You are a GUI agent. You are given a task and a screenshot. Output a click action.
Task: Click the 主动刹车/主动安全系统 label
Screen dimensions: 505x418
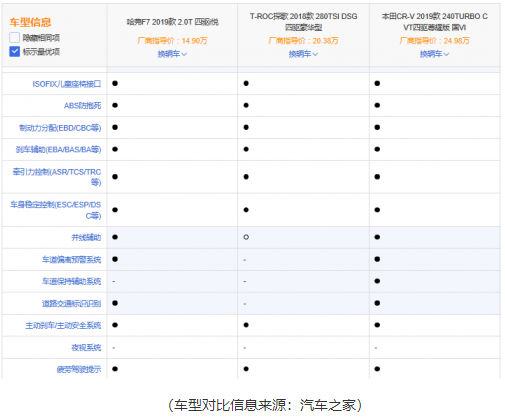coord(63,325)
